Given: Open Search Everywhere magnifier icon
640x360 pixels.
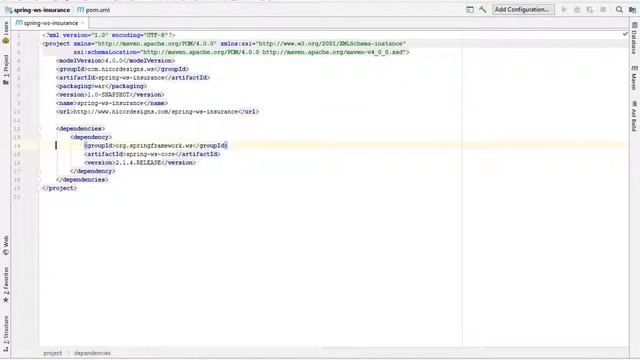Looking at the screenshot, I should pos(619,9).
